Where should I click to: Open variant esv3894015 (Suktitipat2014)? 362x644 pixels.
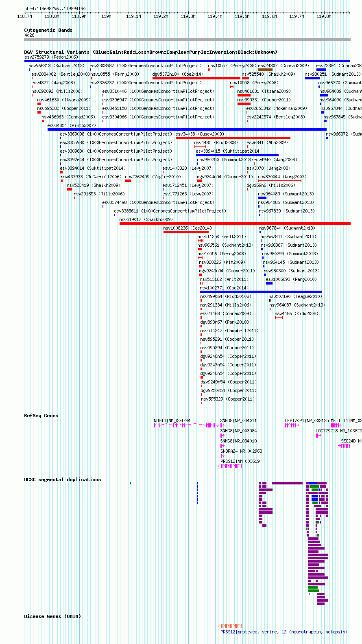(x=228, y=151)
